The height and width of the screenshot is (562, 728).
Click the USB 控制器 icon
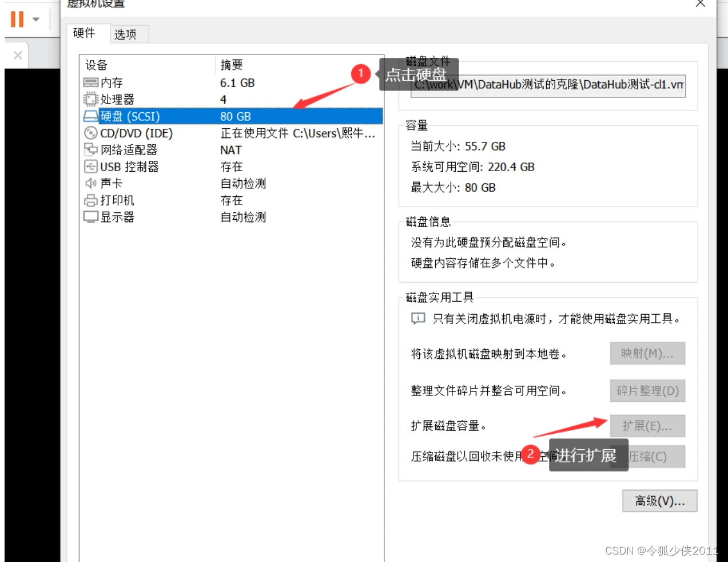coord(91,167)
